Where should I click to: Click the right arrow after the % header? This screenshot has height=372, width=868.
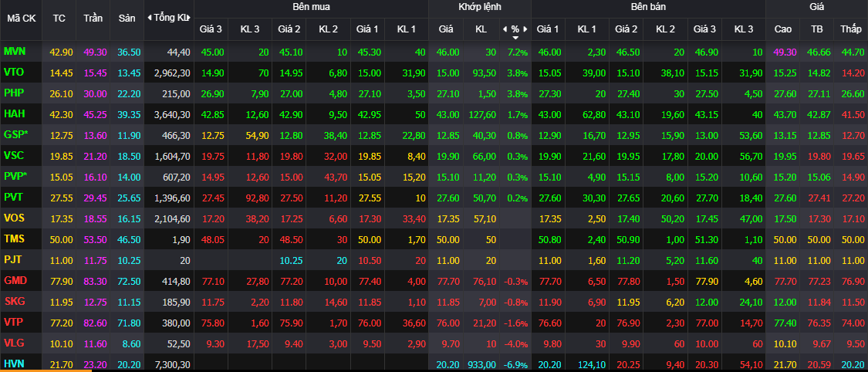tap(525, 29)
